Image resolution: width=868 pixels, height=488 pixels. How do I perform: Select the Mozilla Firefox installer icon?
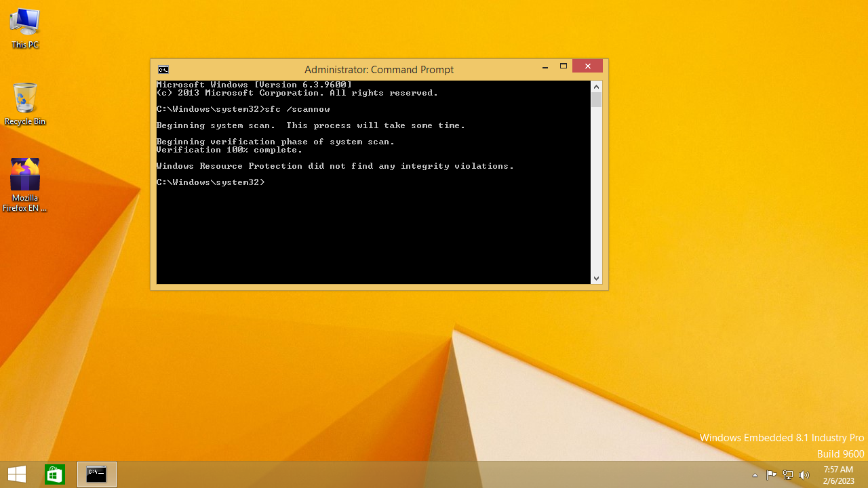click(x=25, y=184)
